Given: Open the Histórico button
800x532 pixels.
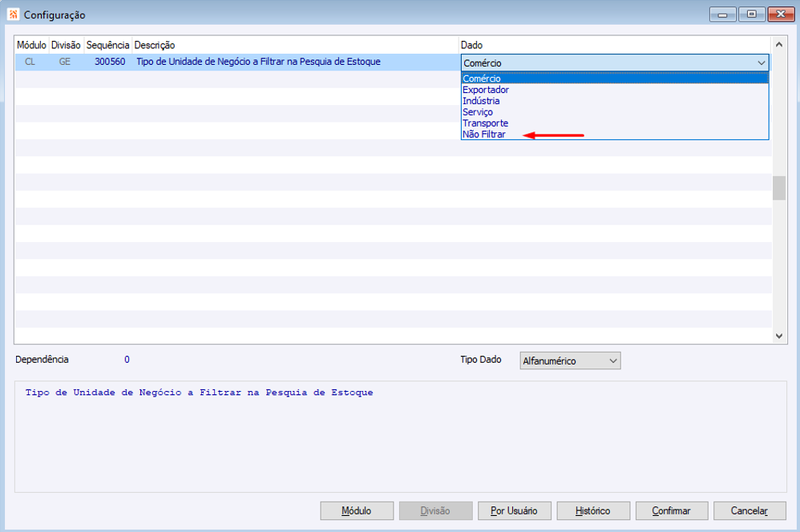Looking at the screenshot, I should click(593, 511).
